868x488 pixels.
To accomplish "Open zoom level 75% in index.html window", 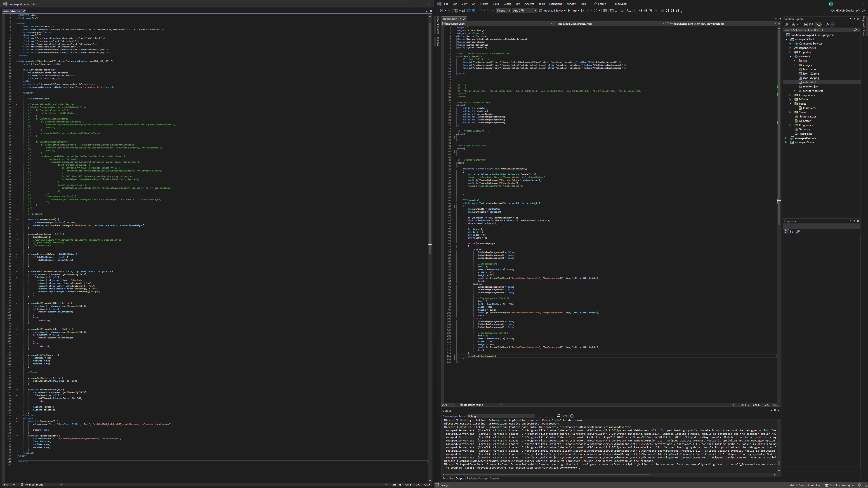I will point(9,485).
